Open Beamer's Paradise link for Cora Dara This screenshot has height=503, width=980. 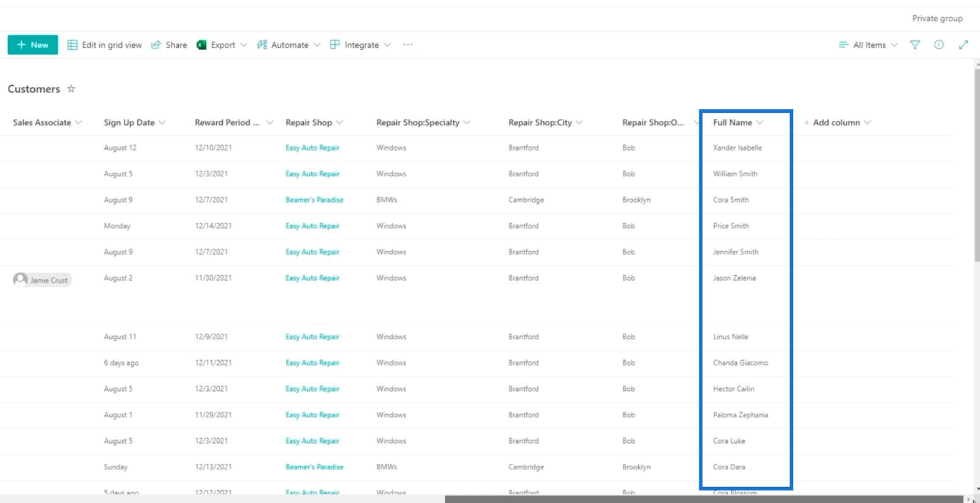[x=314, y=467]
